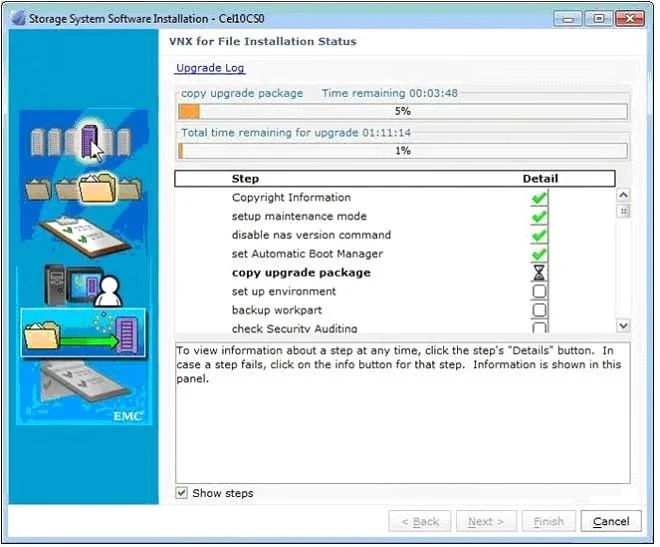
Task: Click the detail box for set up environment
Action: 539,291
